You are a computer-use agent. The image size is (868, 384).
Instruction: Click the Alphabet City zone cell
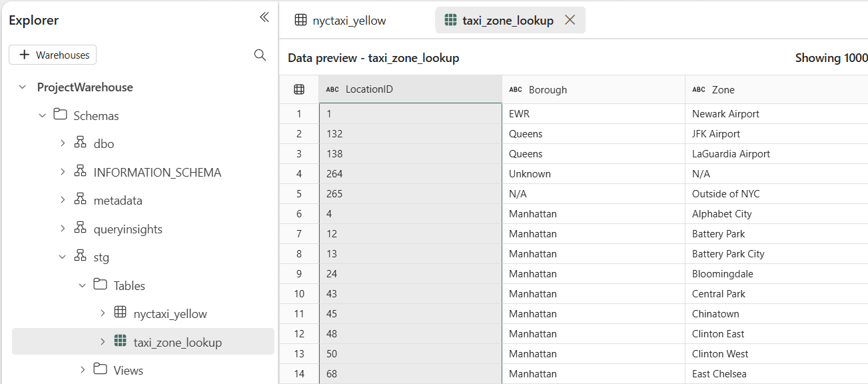(x=777, y=214)
